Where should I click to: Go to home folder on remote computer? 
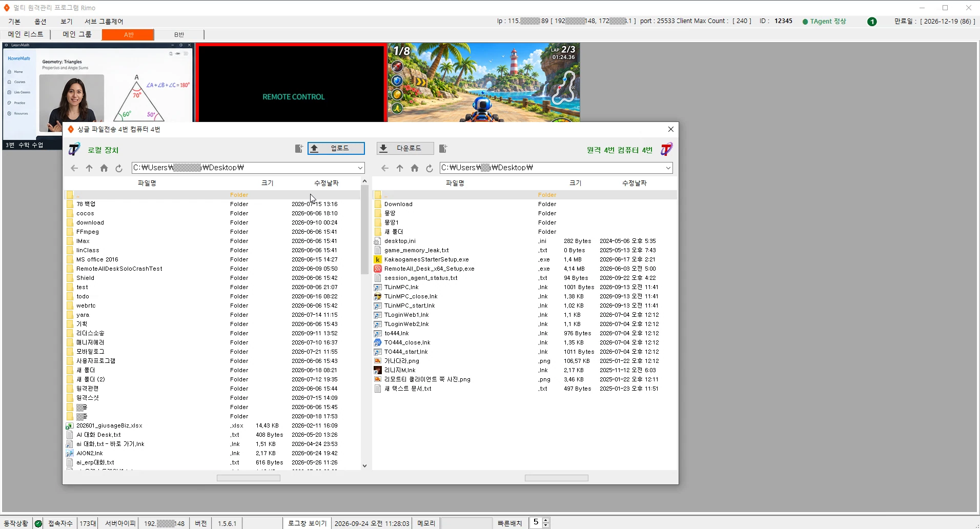(x=415, y=168)
